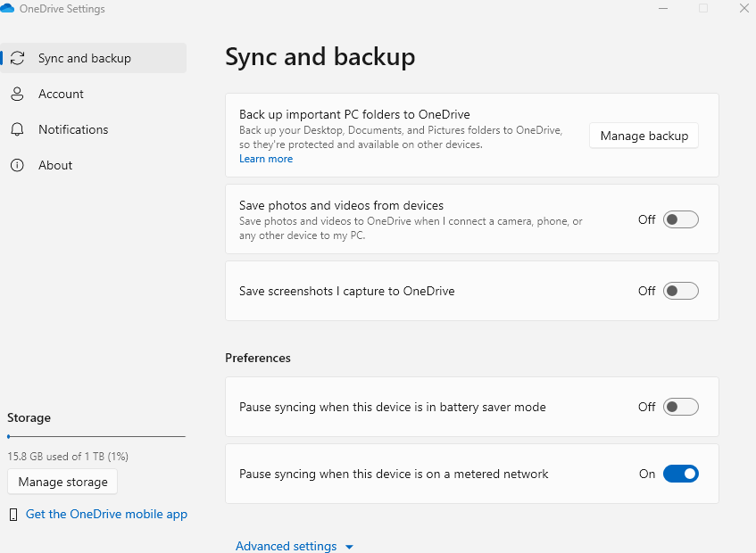Click the About info icon

[x=17, y=165]
